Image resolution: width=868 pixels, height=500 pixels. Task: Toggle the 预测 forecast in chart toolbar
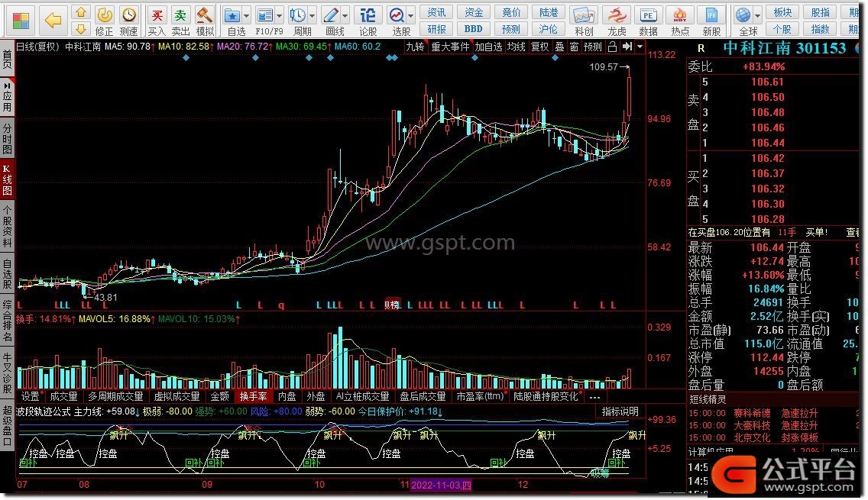(x=593, y=47)
